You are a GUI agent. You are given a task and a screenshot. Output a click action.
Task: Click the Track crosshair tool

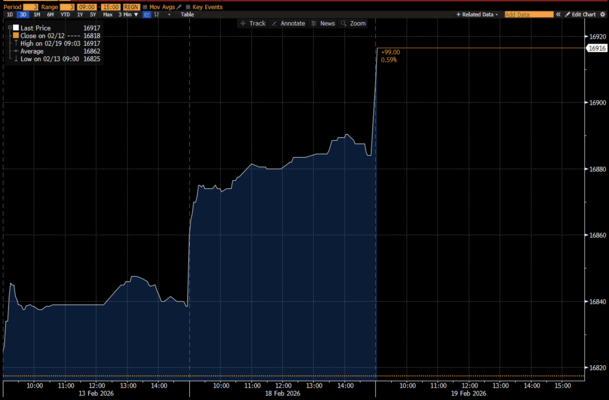coord(252,23)
